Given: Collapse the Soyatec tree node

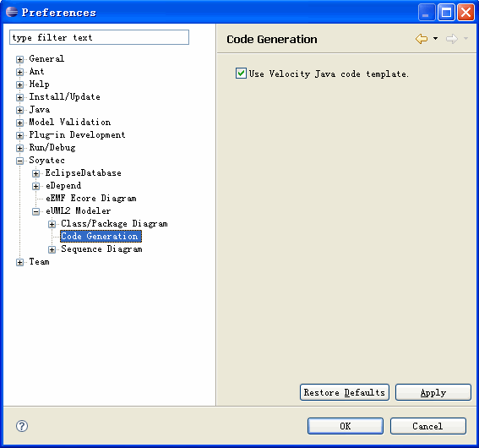Looking at the screenshot, I should [x=20, y=161].
